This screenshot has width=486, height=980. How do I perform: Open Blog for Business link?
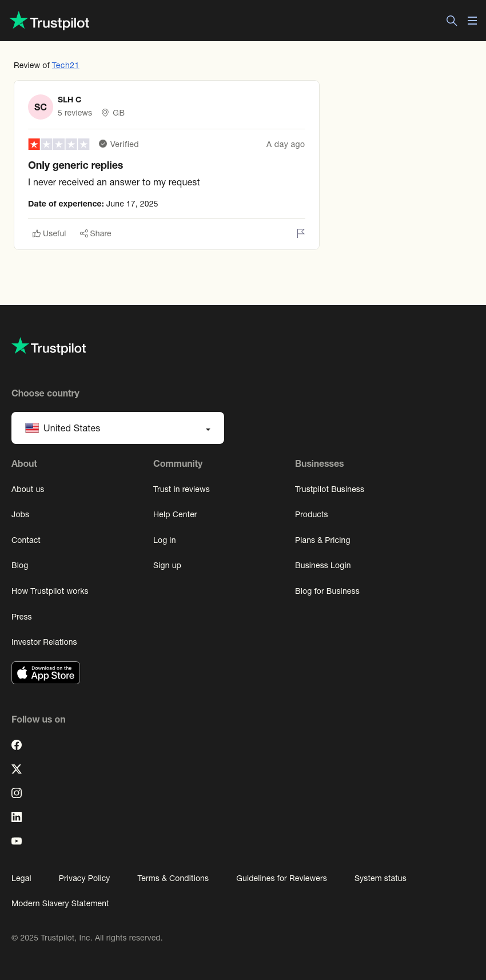pos(327,591)
